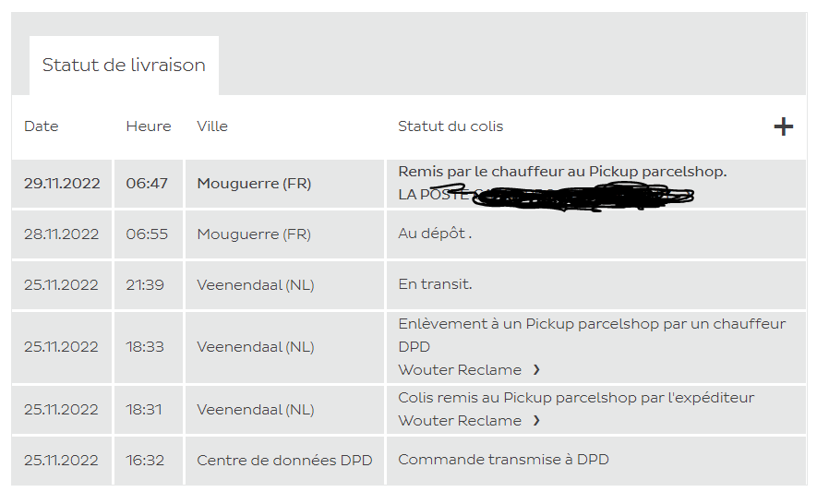Click the Centre de données DPD cell

284,461
